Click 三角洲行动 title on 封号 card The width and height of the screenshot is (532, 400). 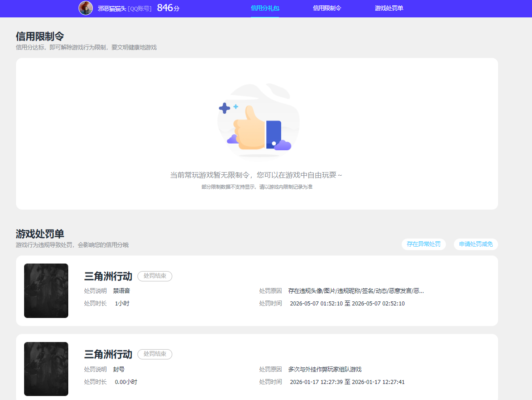click(108, 354)
